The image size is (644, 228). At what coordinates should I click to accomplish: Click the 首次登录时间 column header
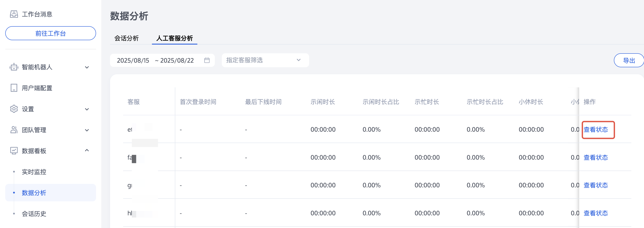coord(198,102)
